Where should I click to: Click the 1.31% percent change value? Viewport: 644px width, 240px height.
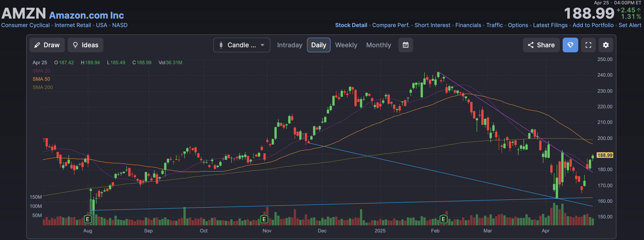(x=631, y=17)
